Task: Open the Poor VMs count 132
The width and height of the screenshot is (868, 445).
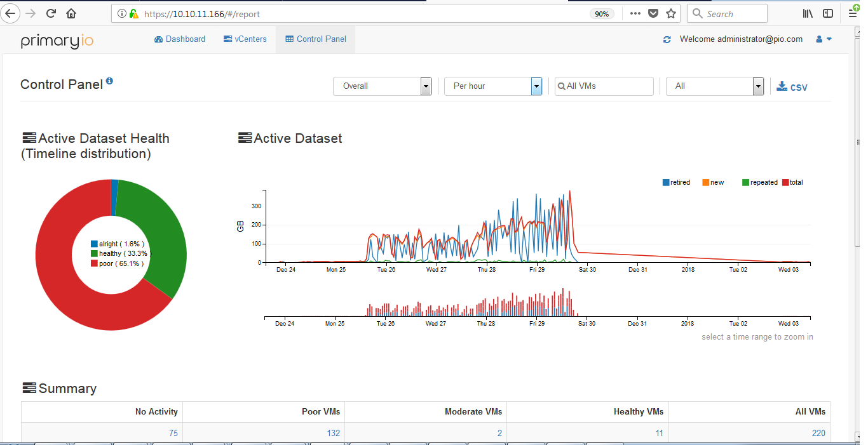Action: [x=333, y=433]
